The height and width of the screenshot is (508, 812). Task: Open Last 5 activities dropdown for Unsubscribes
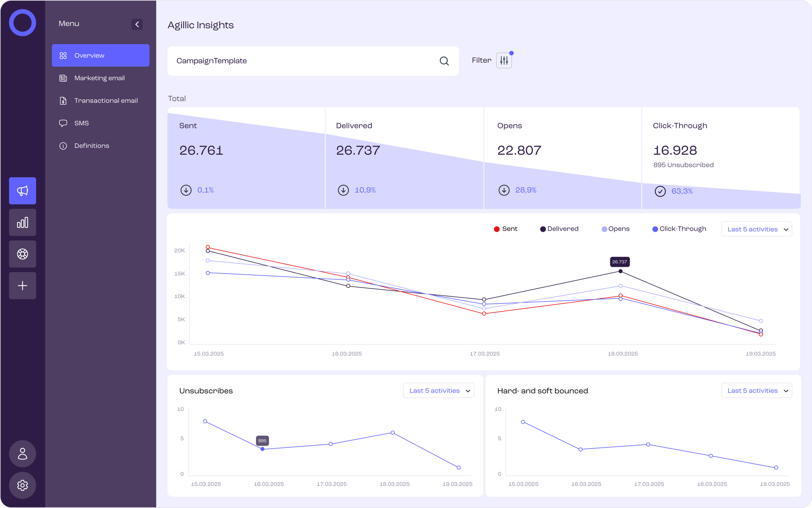coord(438,390)
